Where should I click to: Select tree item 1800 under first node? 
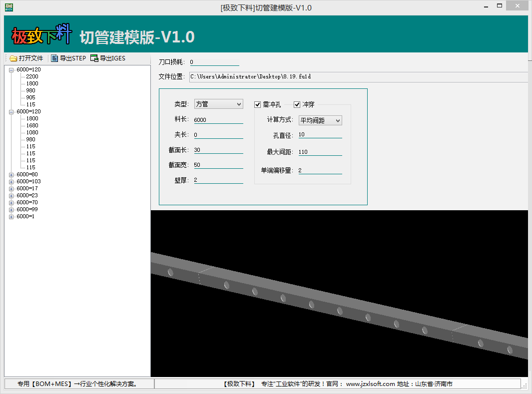pyautogui.click(x=32, y=83)
